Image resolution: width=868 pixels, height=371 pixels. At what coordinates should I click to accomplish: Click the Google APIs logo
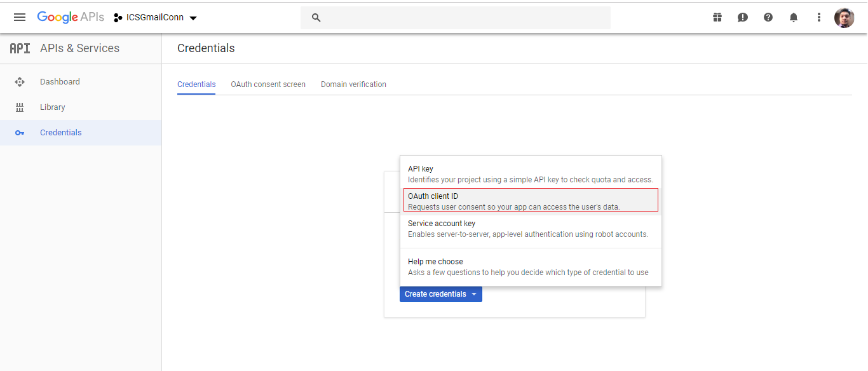coord(71,17)
